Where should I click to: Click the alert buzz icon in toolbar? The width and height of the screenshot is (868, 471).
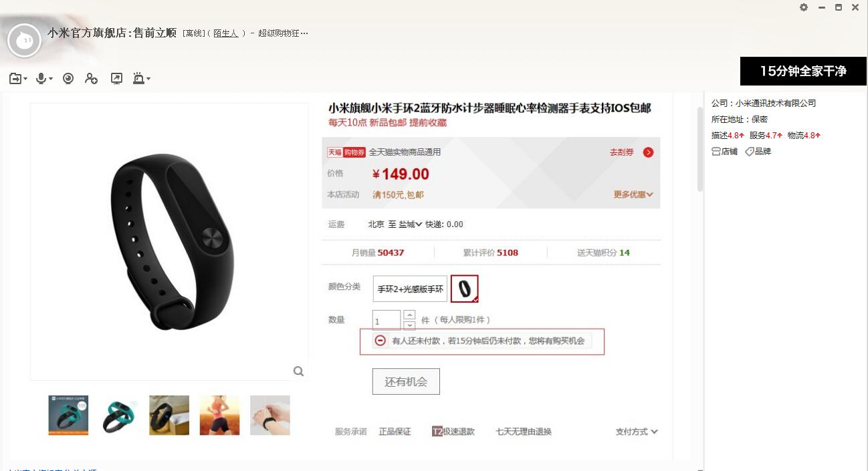click(x=139, y=79)
